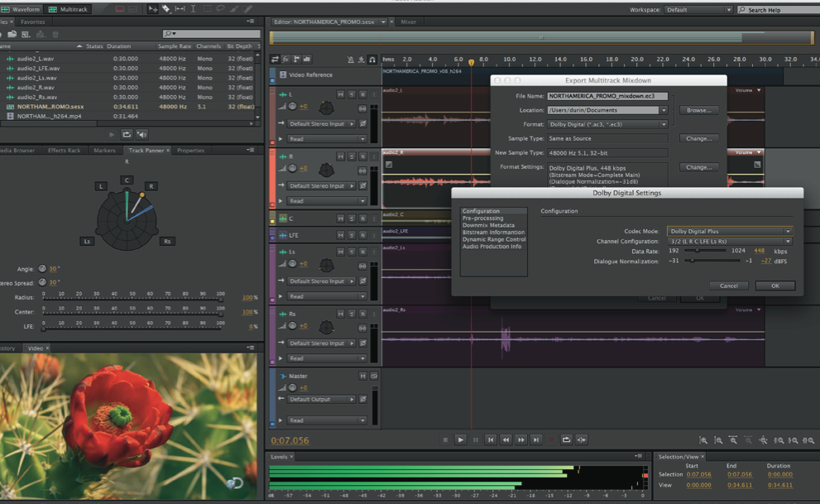Image resolution: width=820 pixels, height=504 pixels.
Task: Show the fx effects view in multitrack
Action: pyautogui.click(x=285, y=59)
